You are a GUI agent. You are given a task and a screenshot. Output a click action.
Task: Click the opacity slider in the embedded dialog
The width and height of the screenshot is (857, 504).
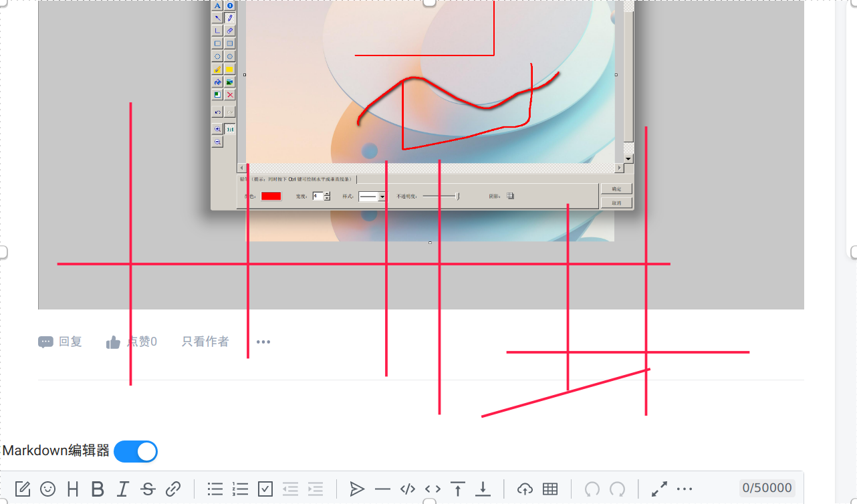coord(441,196)
